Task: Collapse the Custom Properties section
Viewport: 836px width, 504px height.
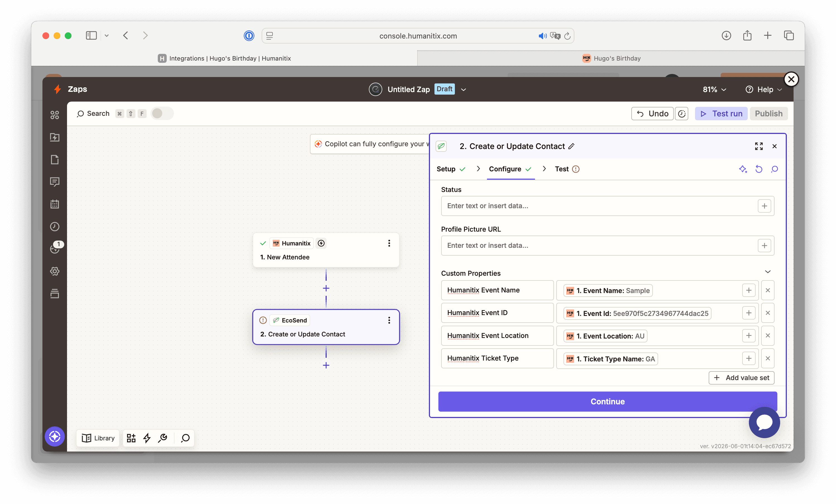Action: [768, 272]
